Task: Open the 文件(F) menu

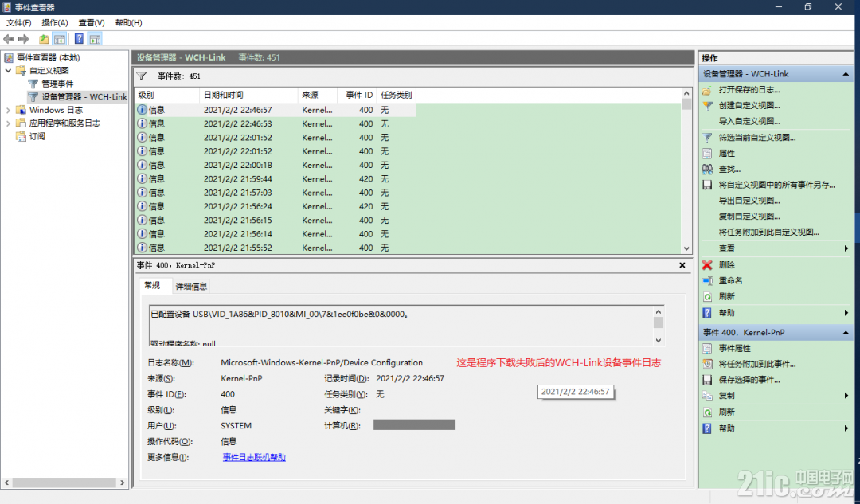Action: click(x=18, y=23)
